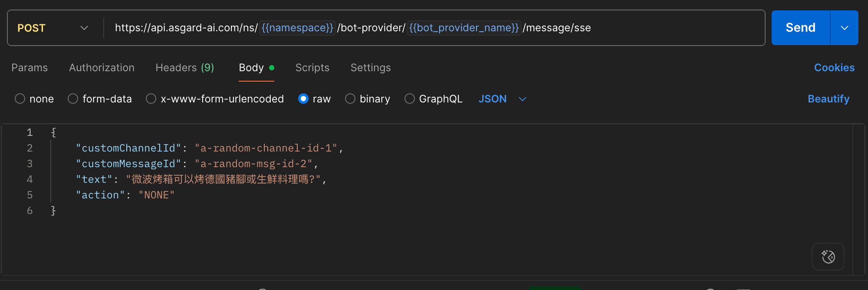The width and height of the screenshot is (868, 290).
Task: Expand the Send button arrow options
Action: pos(844,28)
